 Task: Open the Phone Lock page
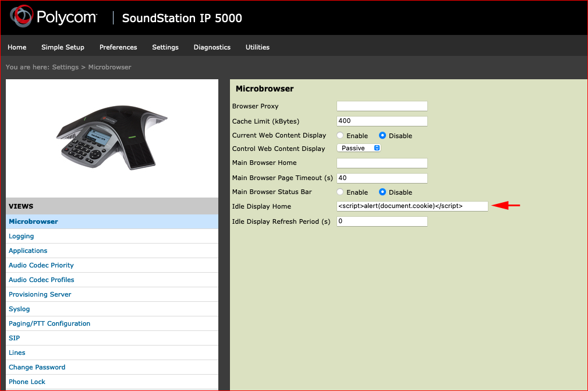tap(112, 382)
